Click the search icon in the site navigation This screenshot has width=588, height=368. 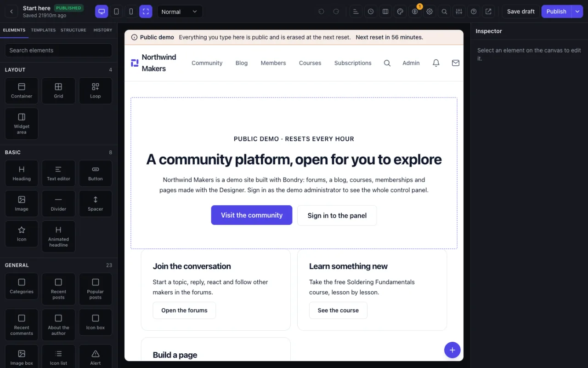click(387, 63)
